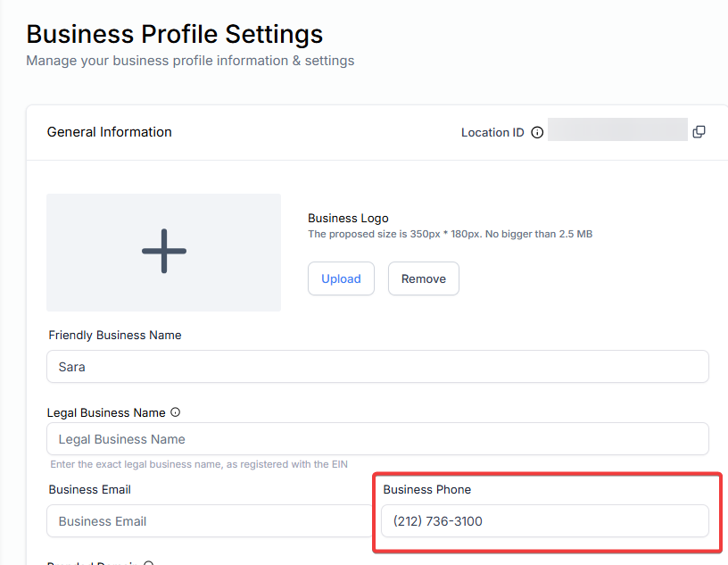The height and width of the screenshot is (565, 728).
Task: Click the info icon beside Location ID
Action: 537,133
